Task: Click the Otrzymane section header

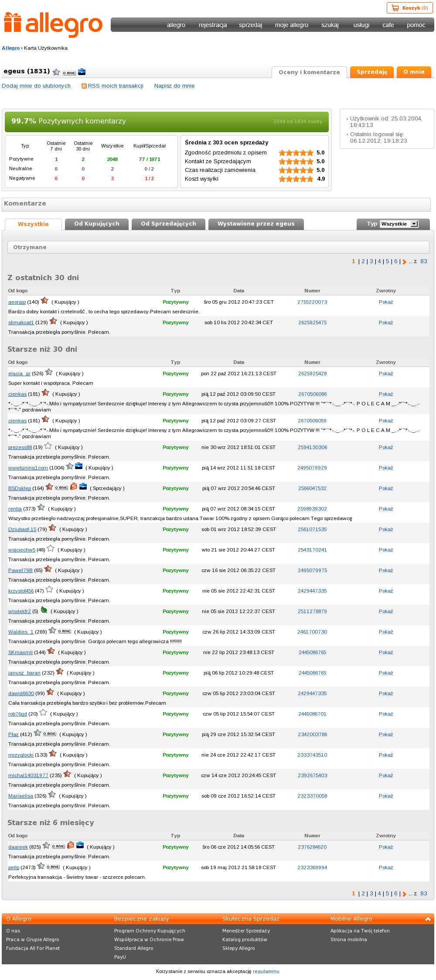Action: click(218, 247)
